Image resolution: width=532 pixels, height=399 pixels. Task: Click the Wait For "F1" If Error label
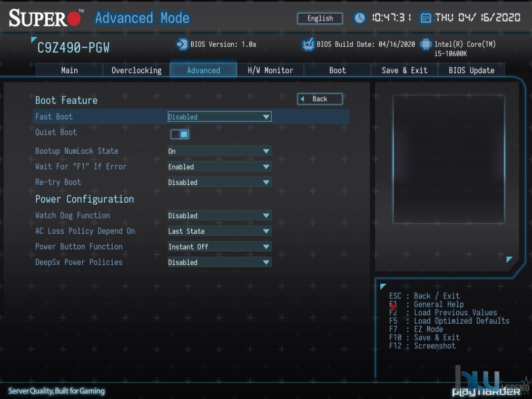click(x=81, y=166)
